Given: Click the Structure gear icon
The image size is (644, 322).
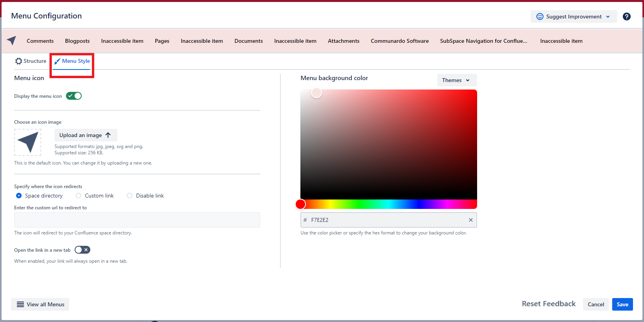Looking at the screenshot, I should [18, 61].
